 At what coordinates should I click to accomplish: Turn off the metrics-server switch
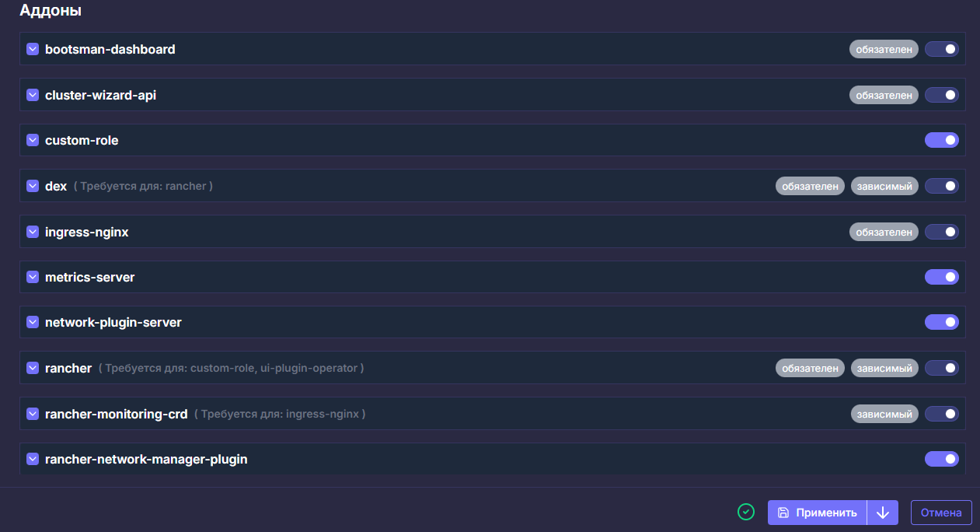point(942,277)
